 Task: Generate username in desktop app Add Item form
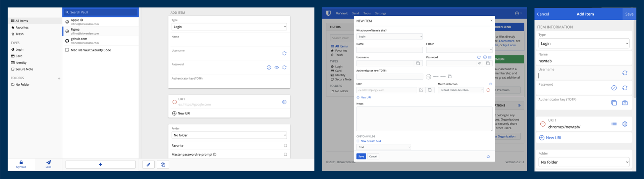pyautogui.click(x=284, y=53)
